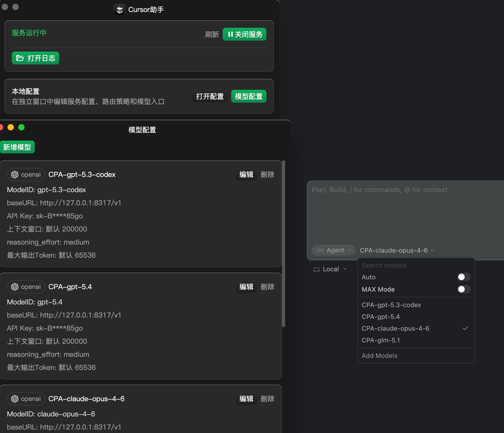Zoom the 模型配置 window with green button
This screenshot has height=433, width=504.
tap(21, 127)
